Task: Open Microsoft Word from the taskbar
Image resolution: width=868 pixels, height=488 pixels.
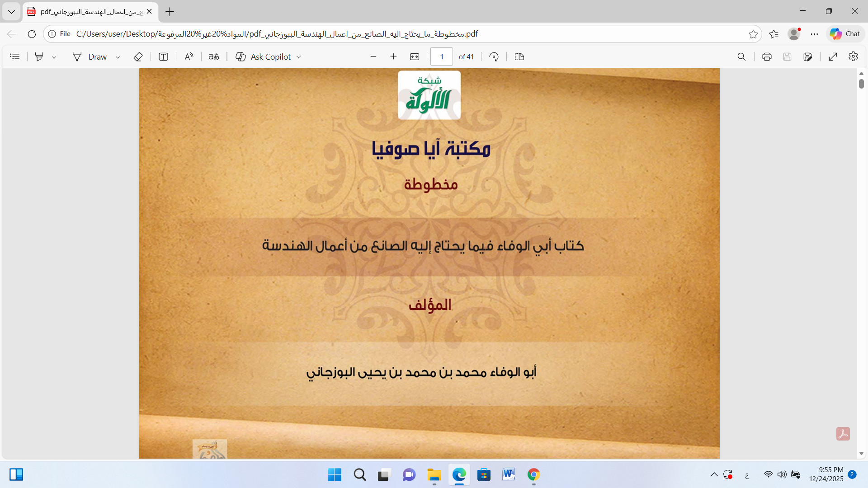Action: click(509, 475)
